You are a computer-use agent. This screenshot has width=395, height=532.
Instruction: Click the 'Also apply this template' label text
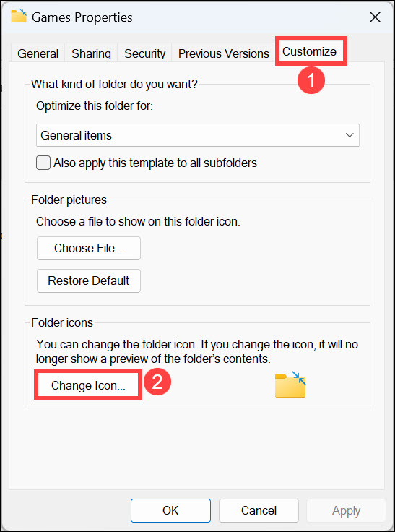pyautogui.click(x=155, y=163)
